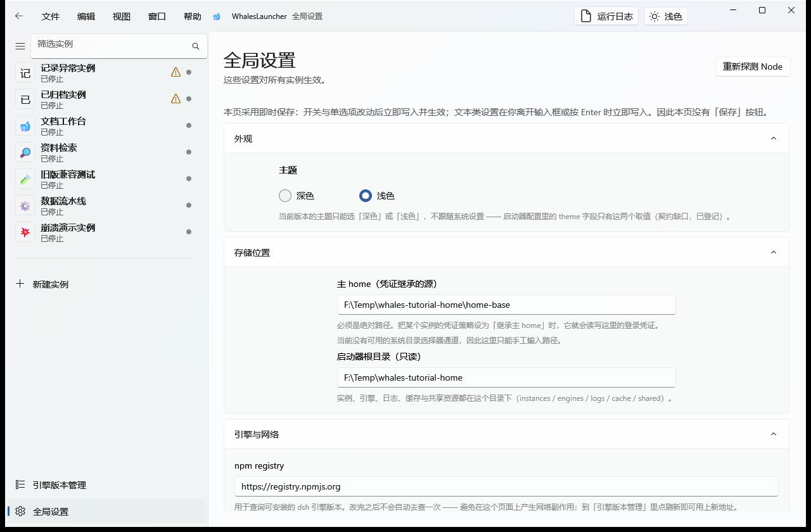The height and width of the screenshot is (532, 811).
Task: Collapse the 外观 section
Action: tap(773, 138)
